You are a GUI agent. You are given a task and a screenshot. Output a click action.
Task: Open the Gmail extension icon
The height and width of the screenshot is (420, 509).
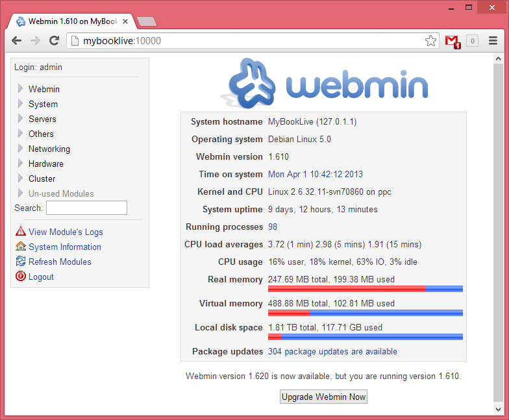pyautogui.click(x=453, y=42)
